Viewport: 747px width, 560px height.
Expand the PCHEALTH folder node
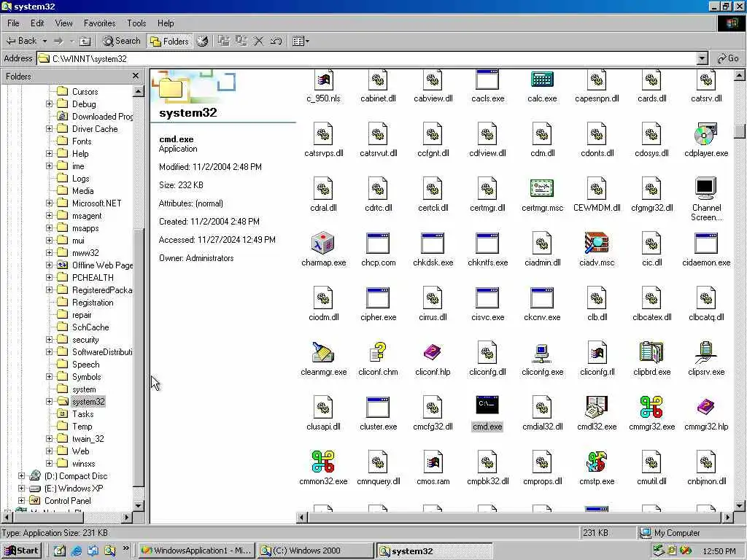[x=49, y=277]
